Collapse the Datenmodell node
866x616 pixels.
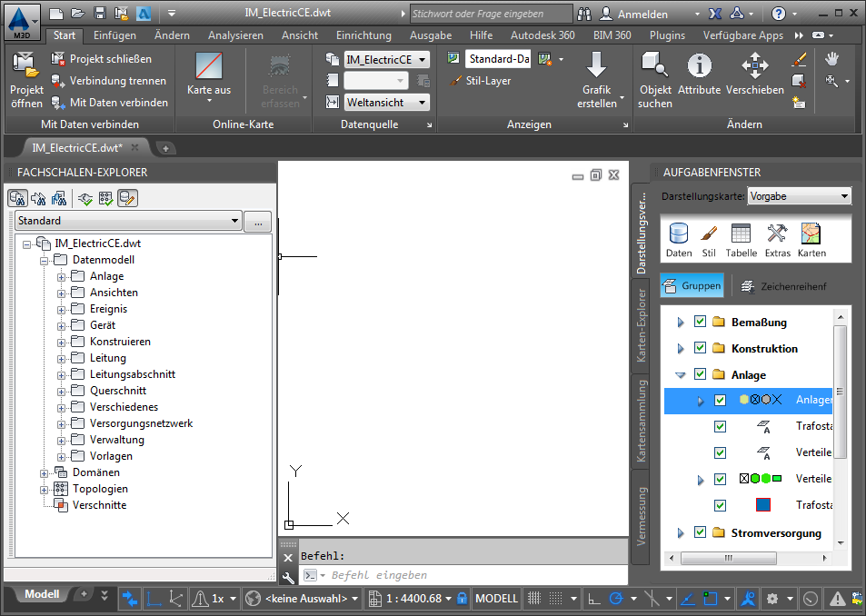click(44, 261)
